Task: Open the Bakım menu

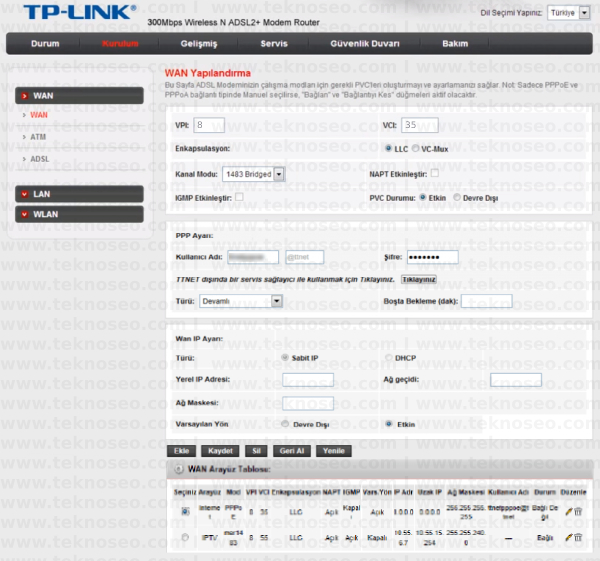Action: pyautogui.click(x=455, y=44)
